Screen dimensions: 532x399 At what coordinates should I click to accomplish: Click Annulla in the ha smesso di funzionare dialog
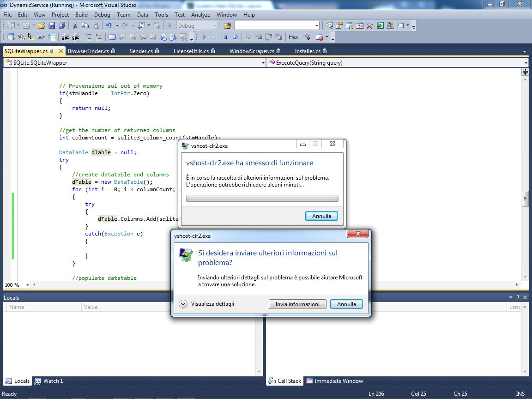(x=321, y=216)
